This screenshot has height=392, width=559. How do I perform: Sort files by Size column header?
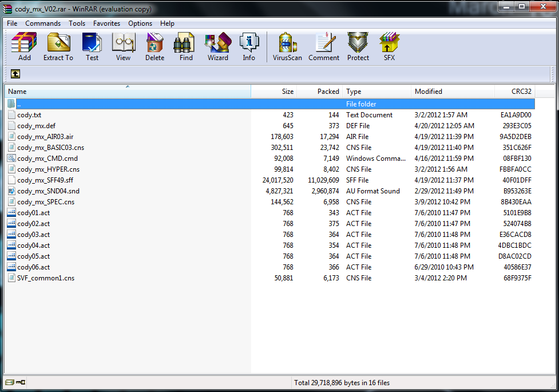click(x=274, y=92)
